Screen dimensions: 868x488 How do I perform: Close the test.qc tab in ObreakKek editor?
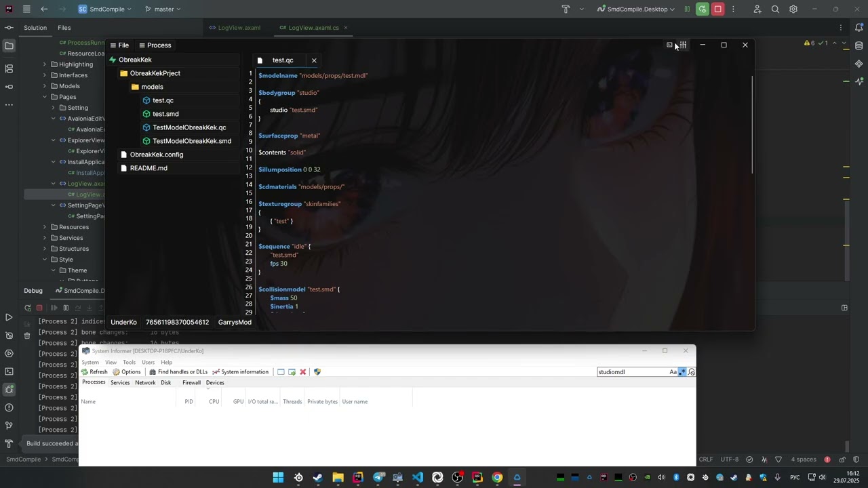tap(314, 60)
